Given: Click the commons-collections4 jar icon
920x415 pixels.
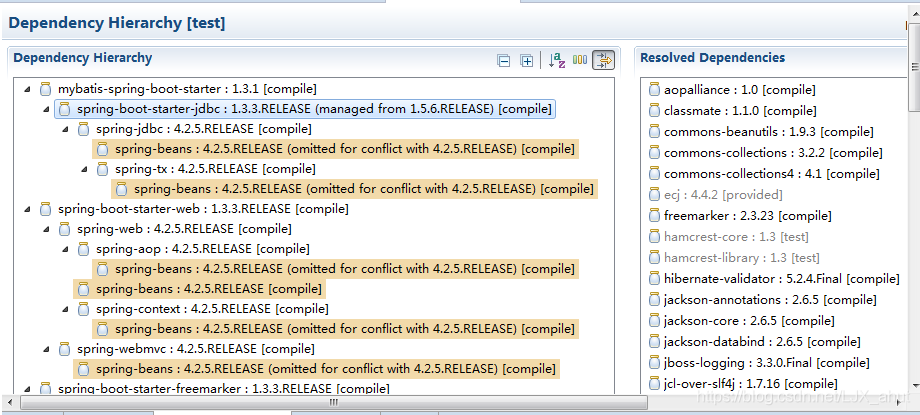Looking at the screenshot, I should coord(654,174).
